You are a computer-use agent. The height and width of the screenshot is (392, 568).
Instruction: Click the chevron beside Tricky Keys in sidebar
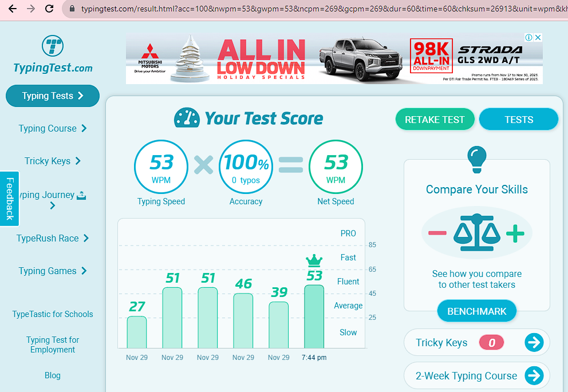pos(78,161)
